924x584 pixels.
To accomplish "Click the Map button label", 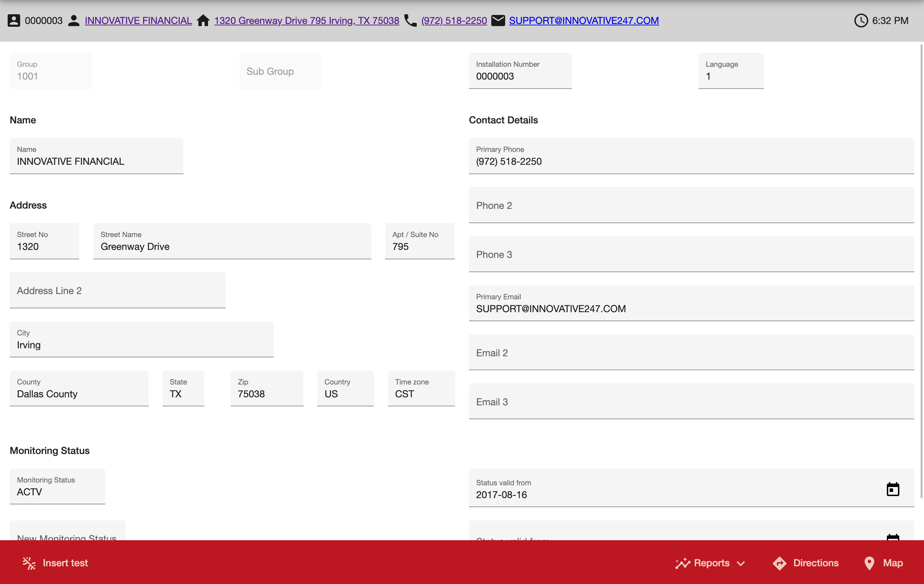I will tap(892, 563).
